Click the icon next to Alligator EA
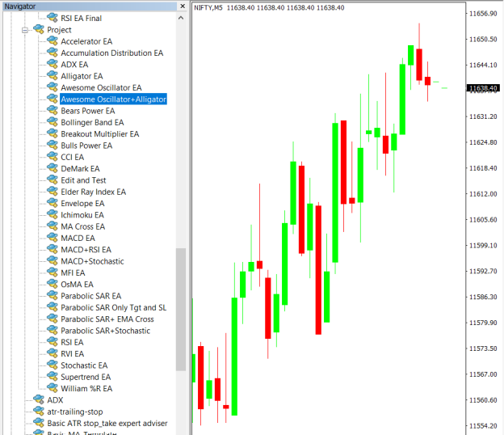 (x=52, y=76)
